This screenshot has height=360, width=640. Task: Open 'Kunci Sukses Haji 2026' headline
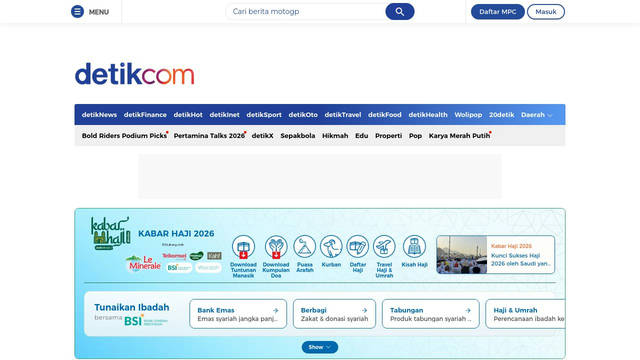[x=520, y=260]
